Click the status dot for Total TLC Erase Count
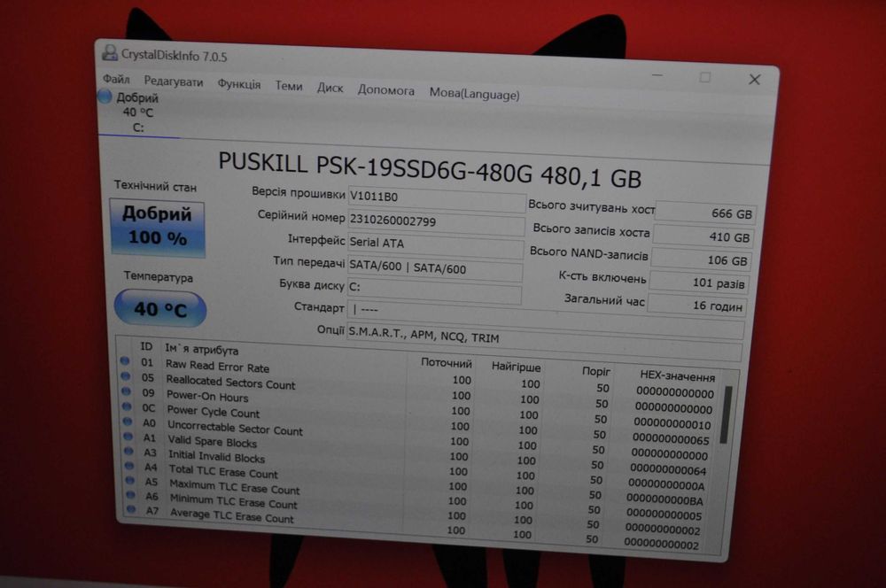The height and width of the screenshot is (588, 886). (129, 466)
